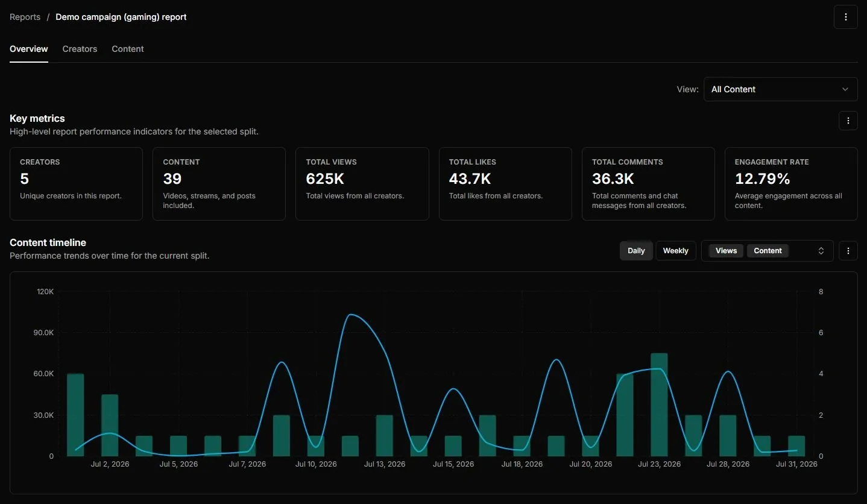Click the 12.79% engagement value

tap(762, 178)
